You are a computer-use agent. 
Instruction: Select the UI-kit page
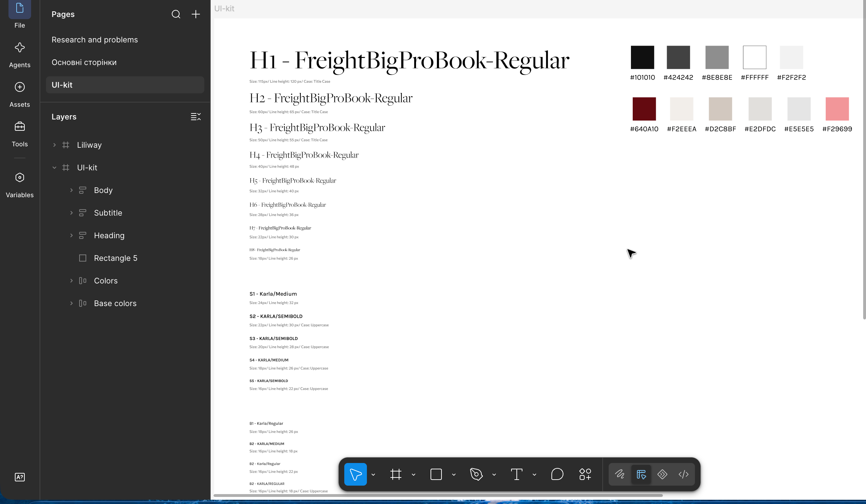tap(125, 85)
